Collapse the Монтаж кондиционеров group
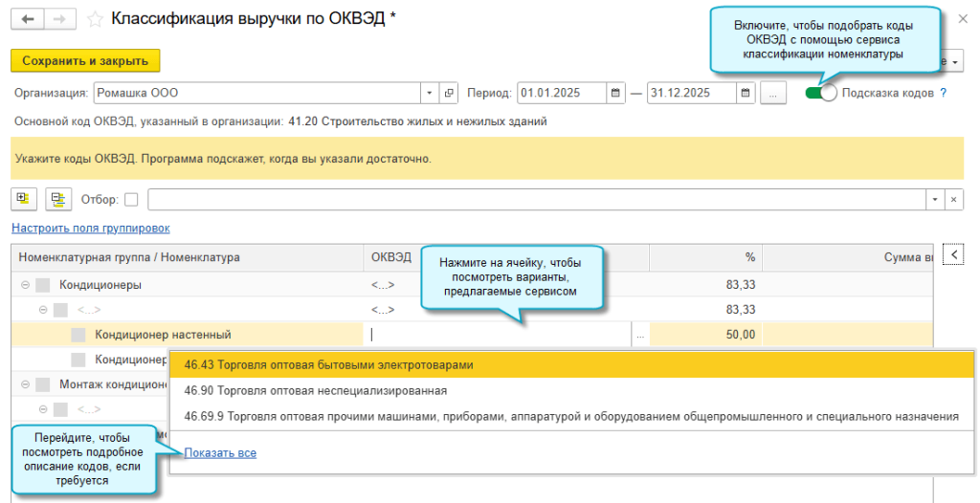Viewport: 980px width, 503px height. pos(24,384)
